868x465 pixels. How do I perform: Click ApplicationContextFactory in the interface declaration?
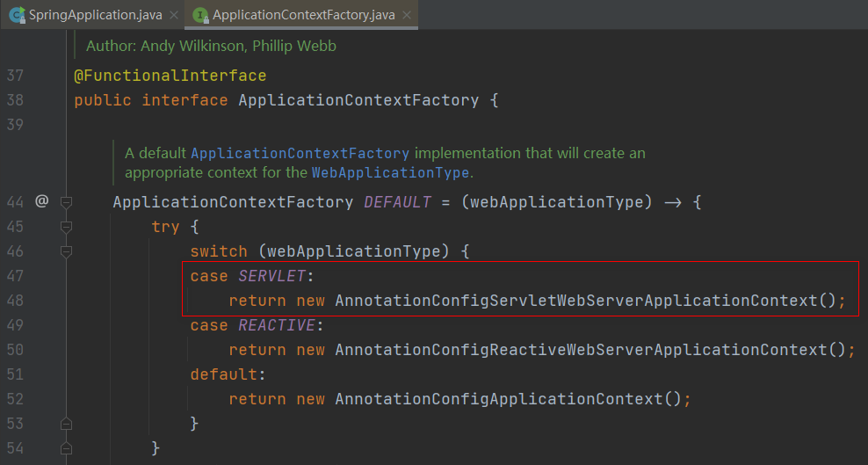tap(358, 100)
